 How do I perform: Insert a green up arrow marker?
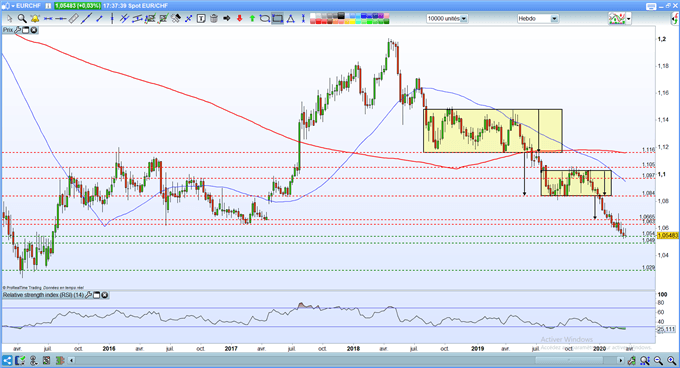[x=252, y=18]
